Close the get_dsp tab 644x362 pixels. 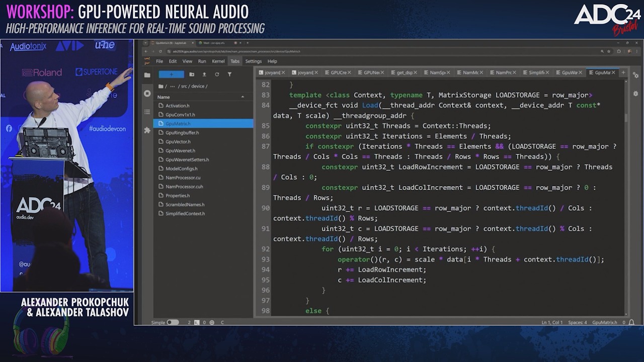(x=416, y=72)
